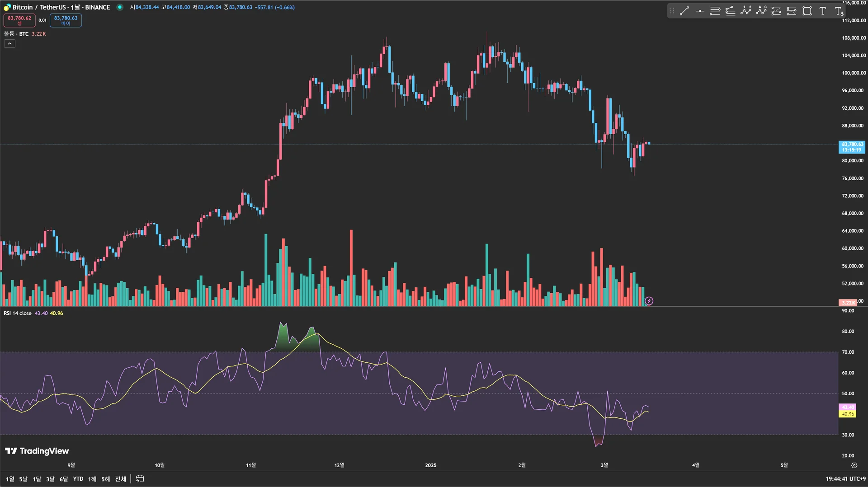Click the RSI 14 close indicator label
Screen dimensions: 868x487
18,313
